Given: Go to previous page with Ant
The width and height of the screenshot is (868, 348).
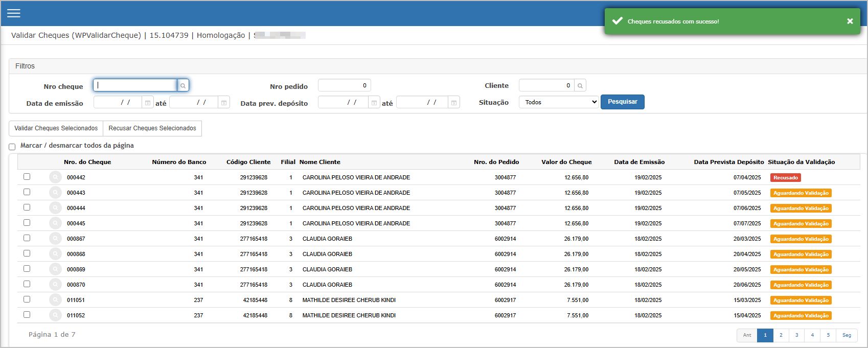Looking at the screenshot, I should 747,335.
